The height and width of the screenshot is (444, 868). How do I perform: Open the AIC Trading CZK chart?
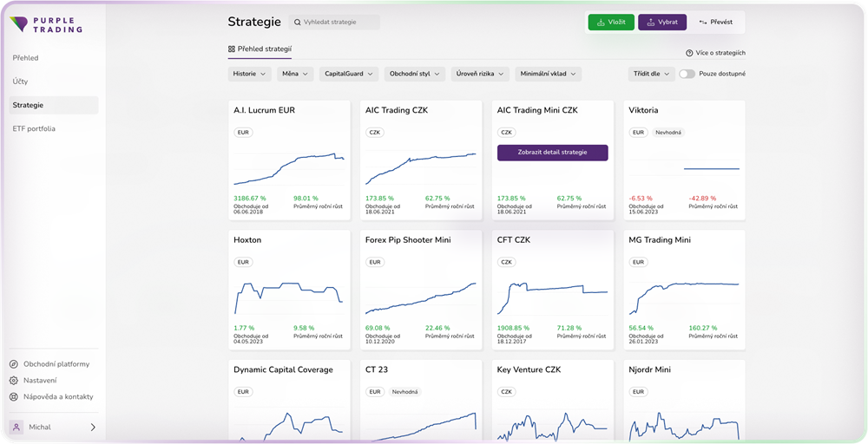pyautogui.click(x=421, y=168)
